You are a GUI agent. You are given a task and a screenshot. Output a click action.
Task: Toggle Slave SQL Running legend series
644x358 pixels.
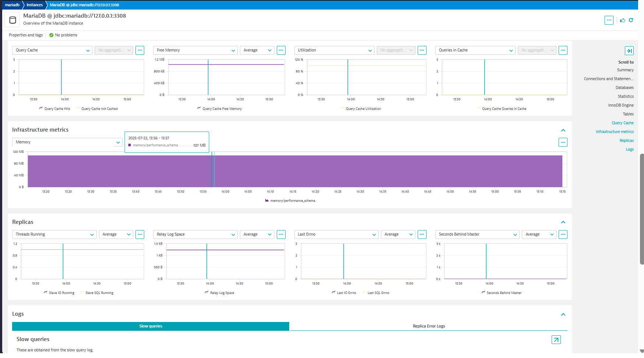96,293
